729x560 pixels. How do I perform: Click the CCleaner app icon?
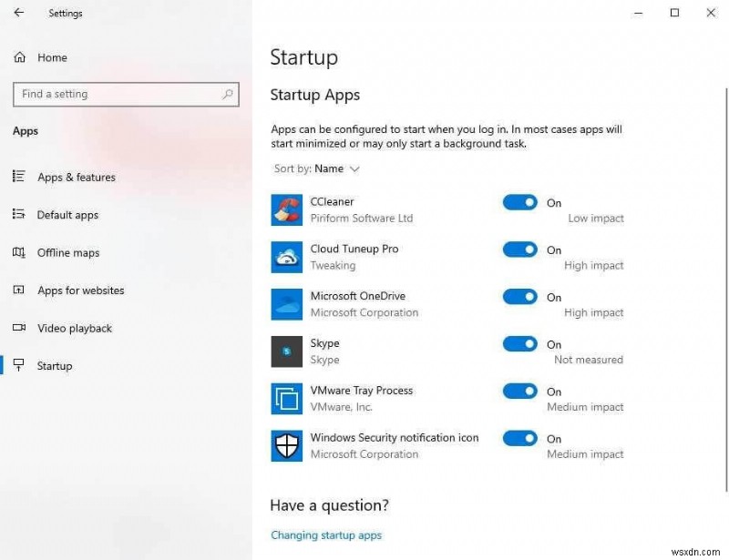285,209
